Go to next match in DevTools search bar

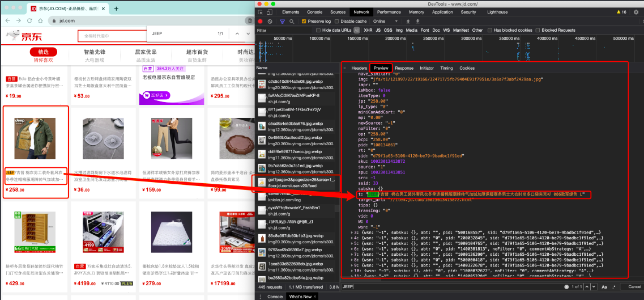click(595, 287)
